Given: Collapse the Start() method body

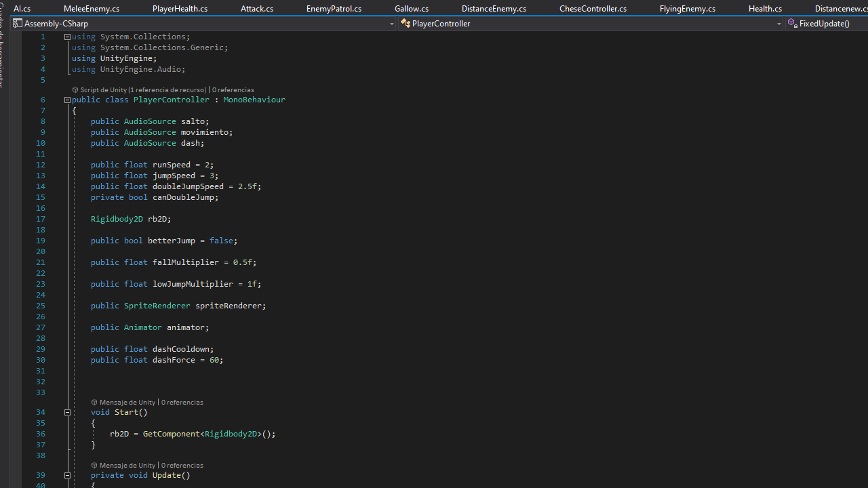Looking at the screenshot, I should click(67, 412).
